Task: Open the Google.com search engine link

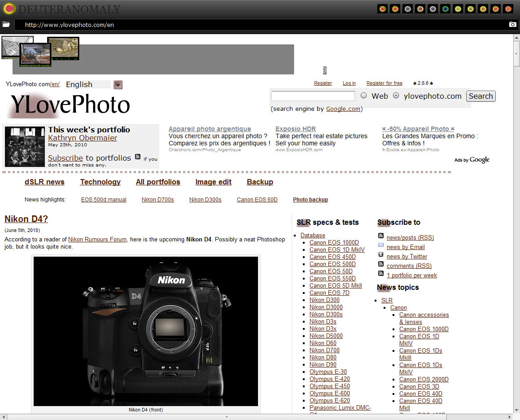Action: [x=343, y=109]
